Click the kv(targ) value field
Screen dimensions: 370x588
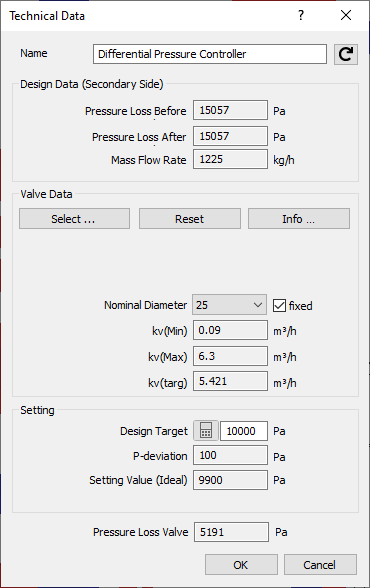(230, 381)
